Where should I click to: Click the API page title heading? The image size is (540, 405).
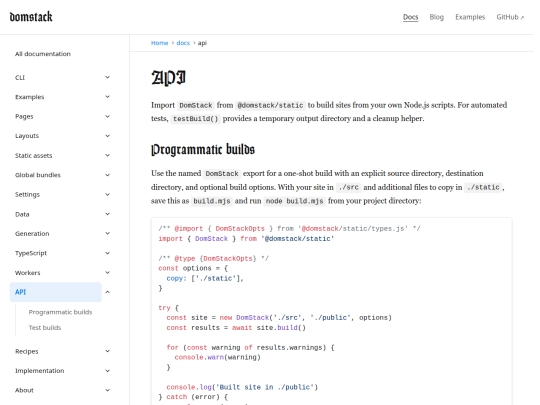pos(169,77)
